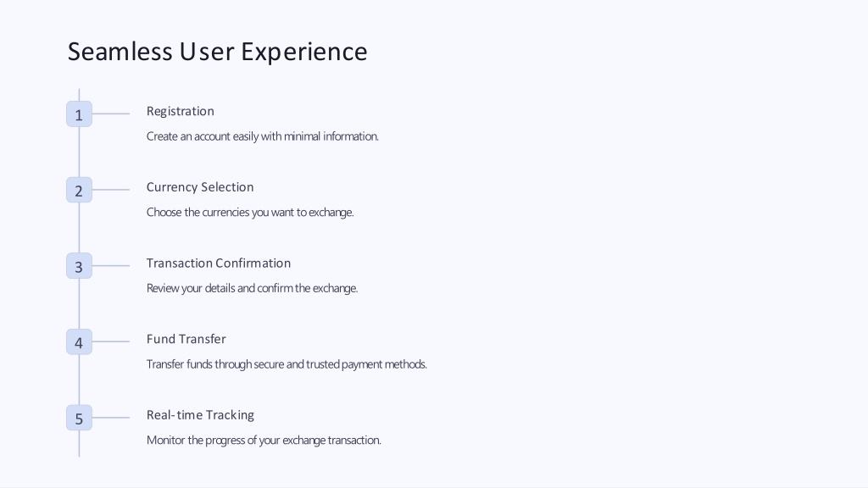Click the connector line beside badge 1
This screenshot has height=488, width=868.
click(111, 114)
